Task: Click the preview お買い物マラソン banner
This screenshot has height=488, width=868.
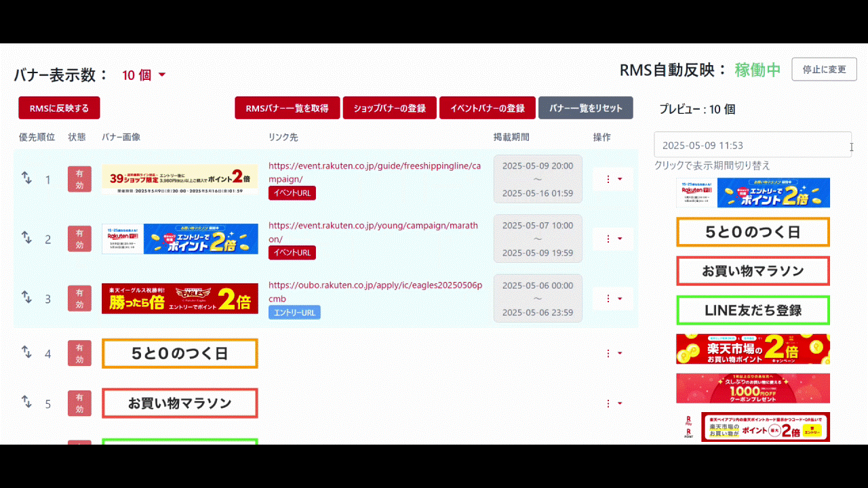Action: point(753,271)
